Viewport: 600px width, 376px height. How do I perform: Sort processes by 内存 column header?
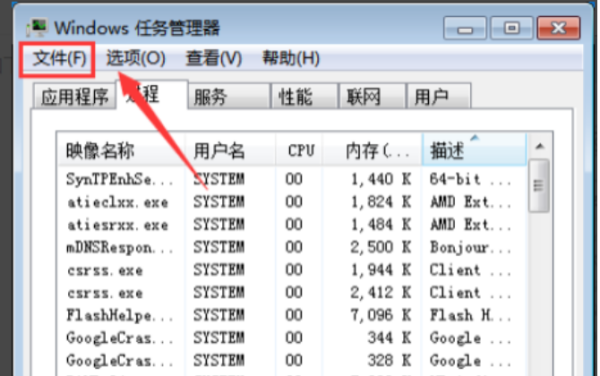[x=372, y=150]
